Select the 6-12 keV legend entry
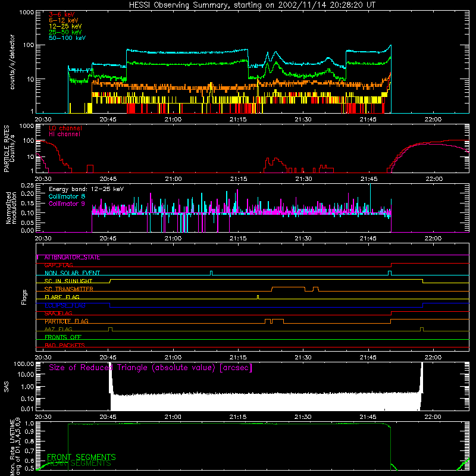Screen dimensions: 476x476 tap(63, 20)
